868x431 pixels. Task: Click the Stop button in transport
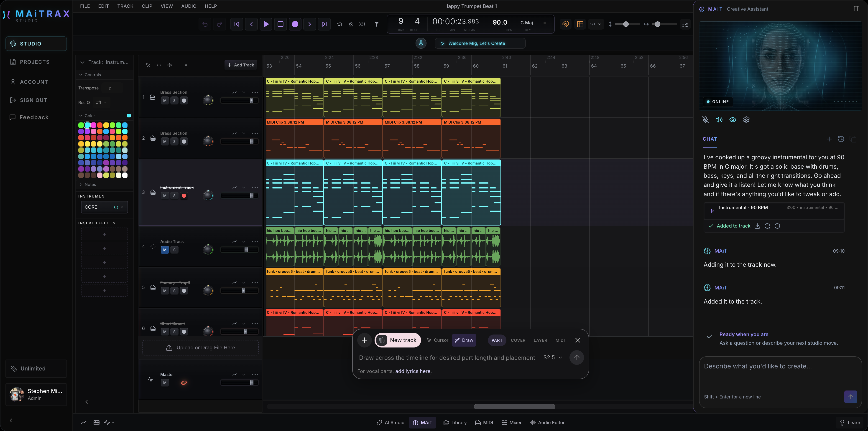[x=280, y=24]
